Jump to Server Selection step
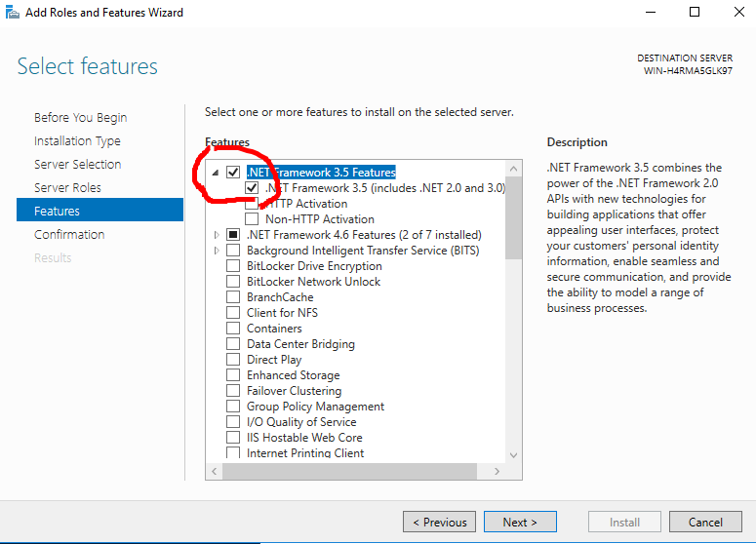 78,165
